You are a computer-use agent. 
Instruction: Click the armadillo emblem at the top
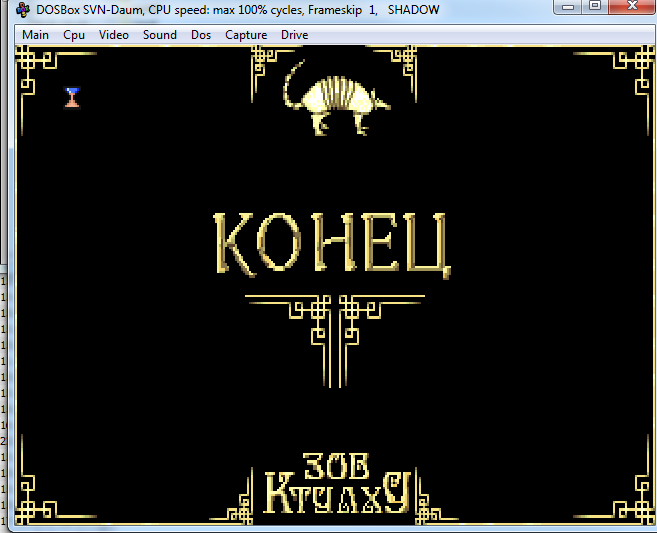336,98
